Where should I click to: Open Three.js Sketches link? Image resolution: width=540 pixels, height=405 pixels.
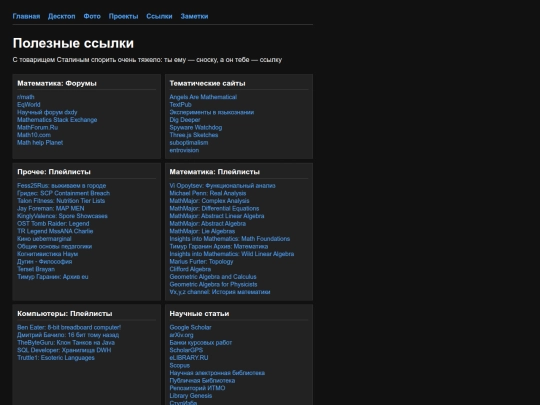tap(194, 135)
